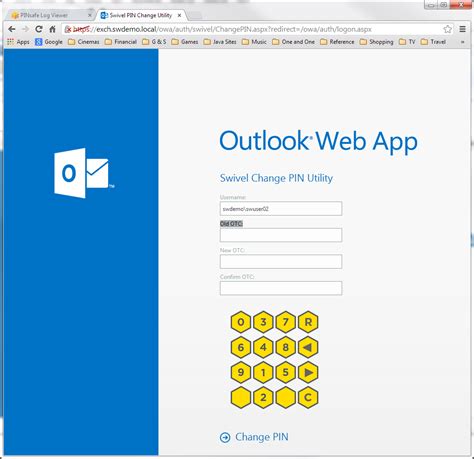Tap the C clear keypad hexagon
Viewport: 474px width, 459px height.
click(308, 397)
